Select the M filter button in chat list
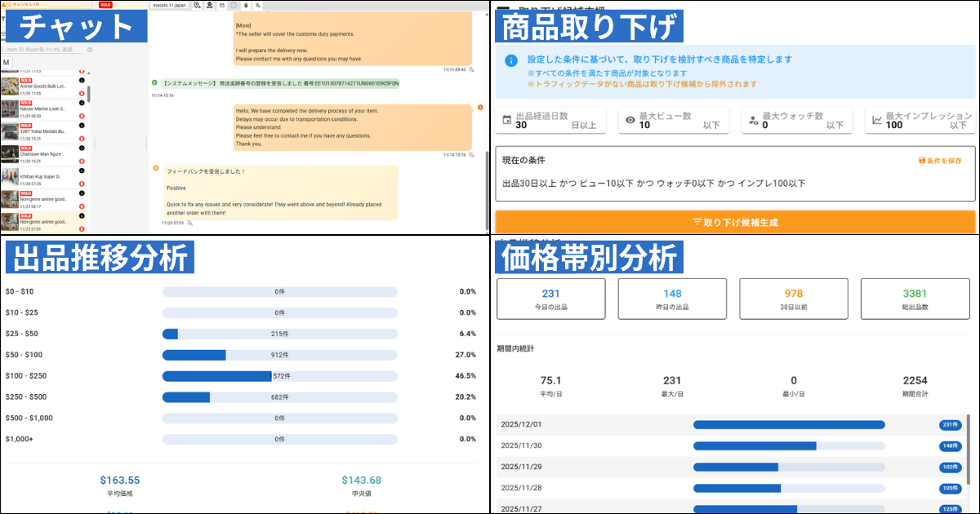The width and height of the screenshot is (980, 514). (7, 63)
